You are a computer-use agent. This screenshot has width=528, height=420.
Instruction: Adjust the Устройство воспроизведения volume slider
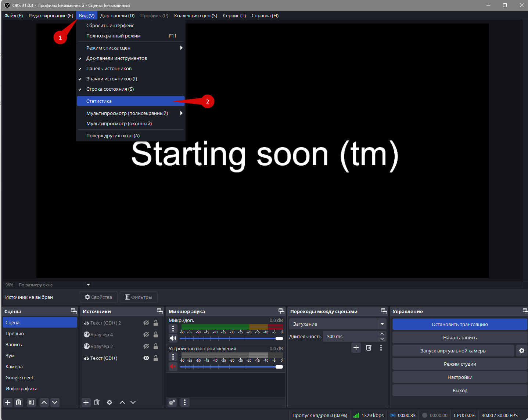point(231,366)
